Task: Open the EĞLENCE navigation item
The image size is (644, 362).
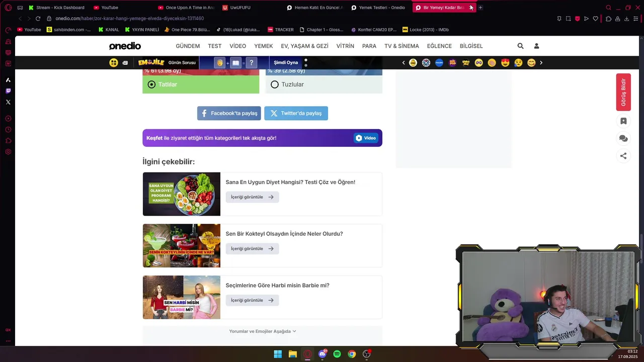Action: pyautogui.click(x=439, y=46)
